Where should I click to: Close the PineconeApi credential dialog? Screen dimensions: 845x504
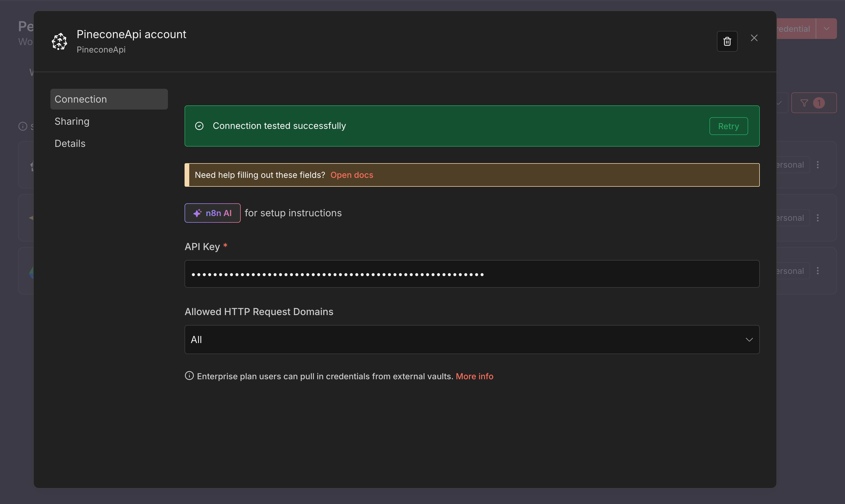pos(754,38)
